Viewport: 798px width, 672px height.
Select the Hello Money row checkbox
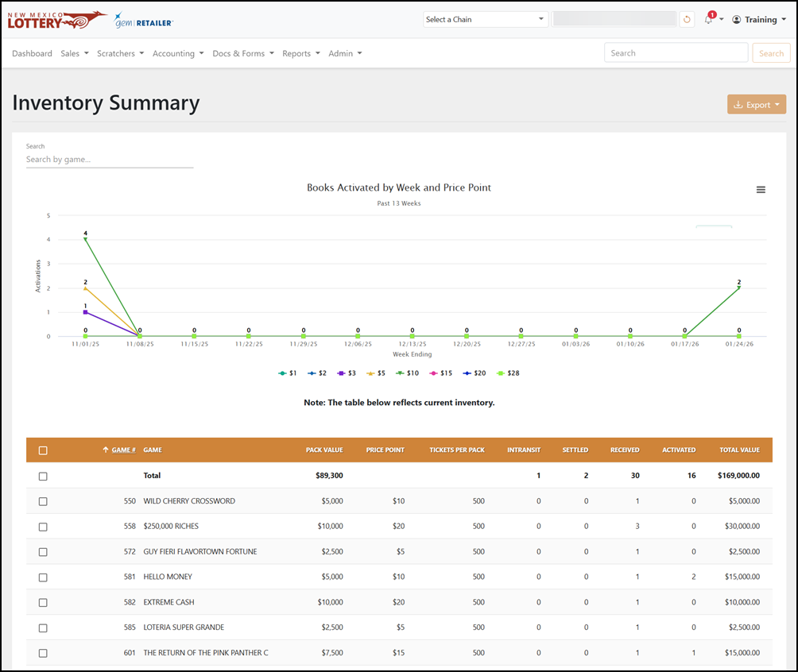43,577
